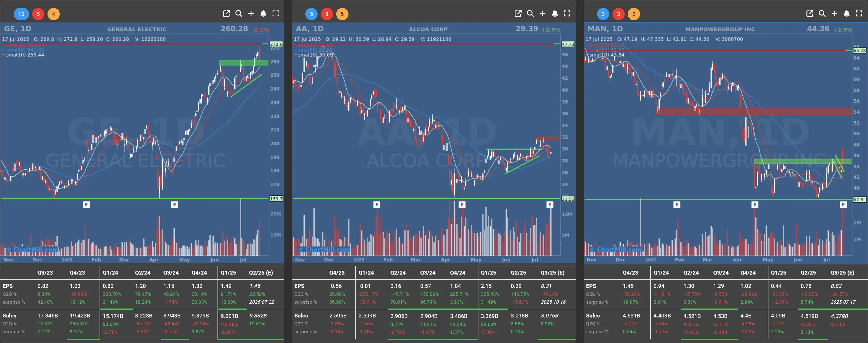Click latest earnings marker E on AA chart
Screen dimensions: 868x343
coord(550,205)
